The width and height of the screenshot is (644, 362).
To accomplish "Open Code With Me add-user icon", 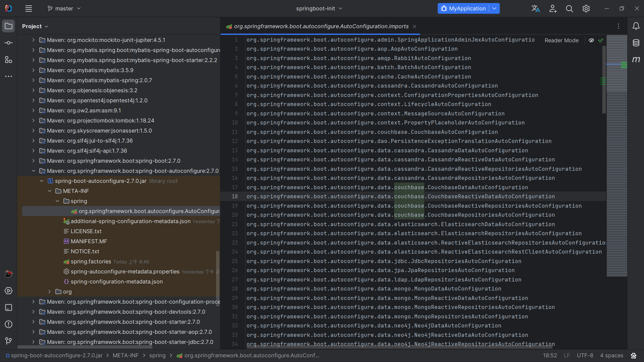I will point(553,9).
